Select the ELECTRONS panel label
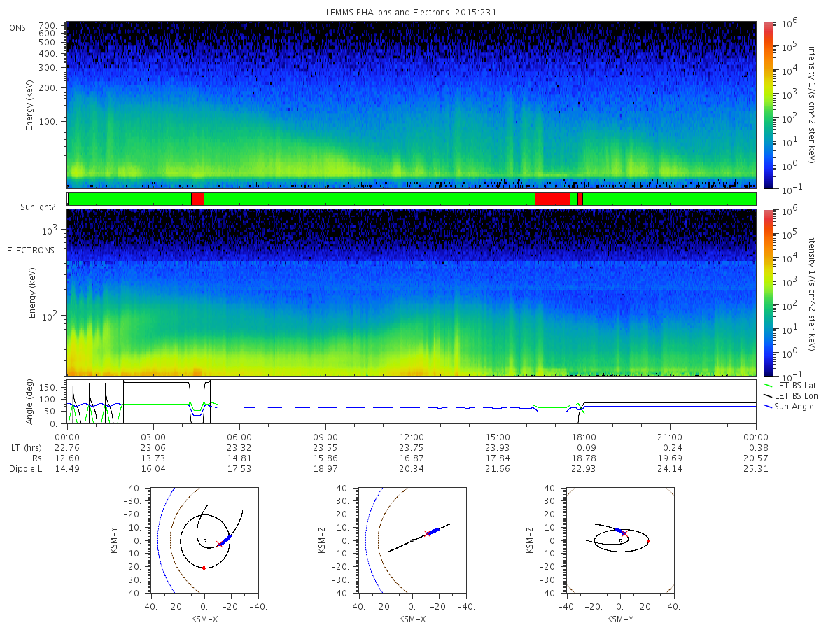The image size is (840, 630). coord(31,250)
